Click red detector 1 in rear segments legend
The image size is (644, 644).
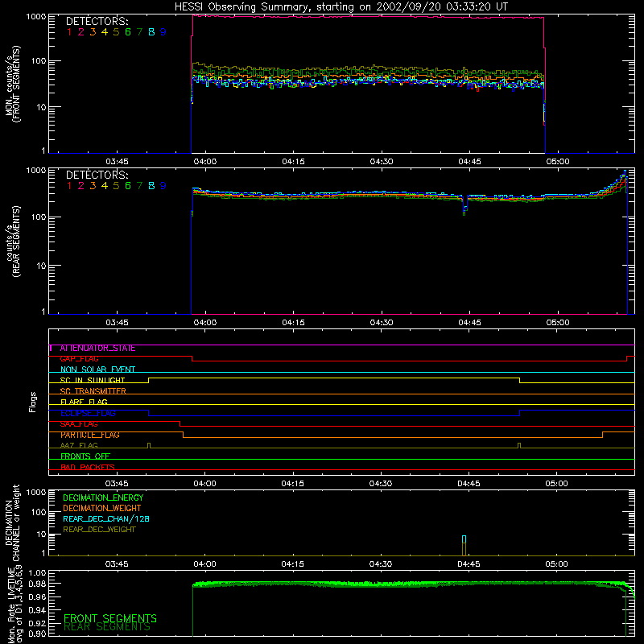[69, 186]
